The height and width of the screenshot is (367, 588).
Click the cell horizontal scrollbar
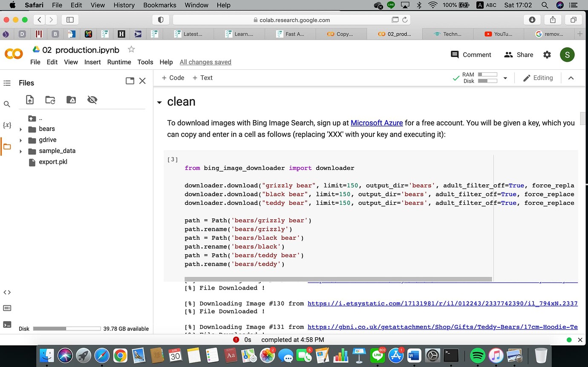[338, 279]
